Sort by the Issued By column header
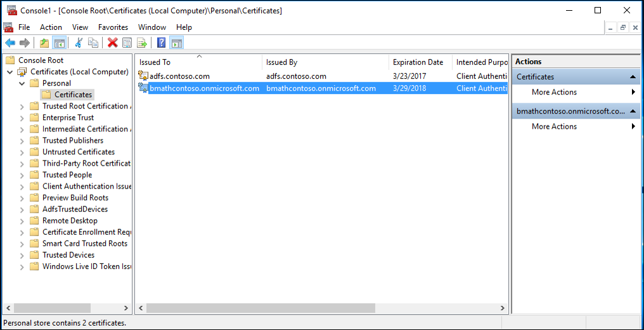Viewport: 644px width, 330px height. pos(326,62)
